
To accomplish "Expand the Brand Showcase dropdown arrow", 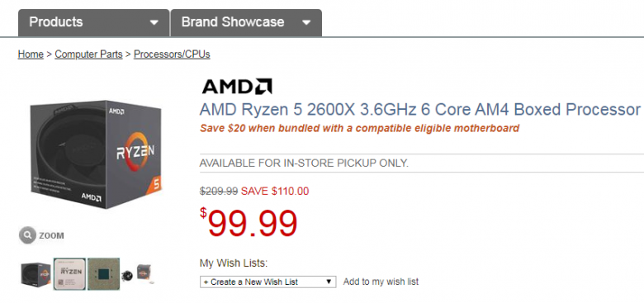I will pos(306,22).
